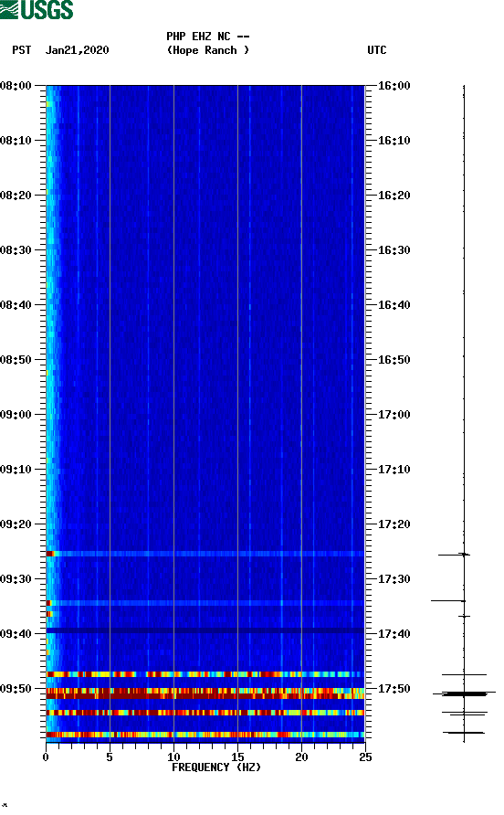The width and height of the screenshot is (504, 815).
Task: Click the 'FREQUENCY (HZ)' axis title
Action: (216, 767)
